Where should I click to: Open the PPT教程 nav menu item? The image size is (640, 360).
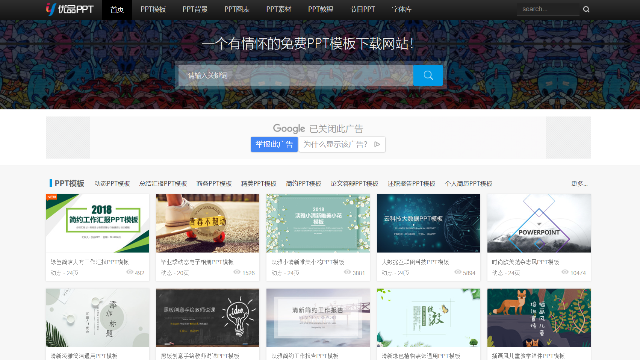pyautogui.click(x=320, y=9)
